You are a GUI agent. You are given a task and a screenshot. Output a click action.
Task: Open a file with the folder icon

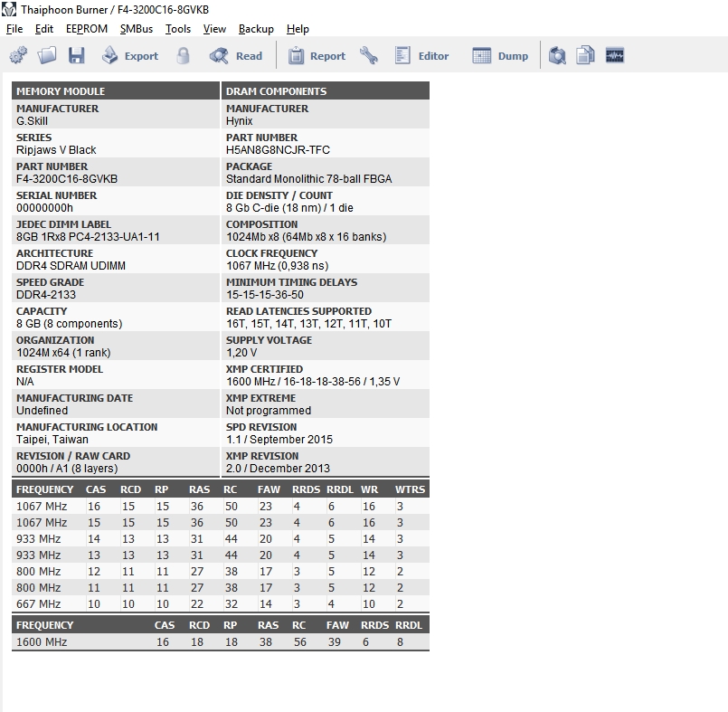pyautogui.click(x=47, y=56)
